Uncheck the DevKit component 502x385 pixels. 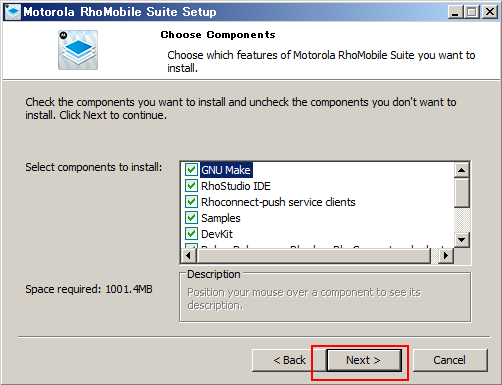click(x=191, y=234)
